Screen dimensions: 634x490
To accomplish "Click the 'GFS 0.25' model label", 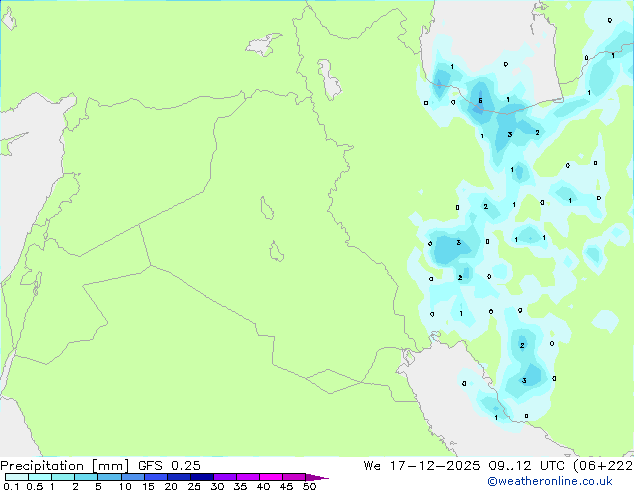I will [x=169, y=465].
